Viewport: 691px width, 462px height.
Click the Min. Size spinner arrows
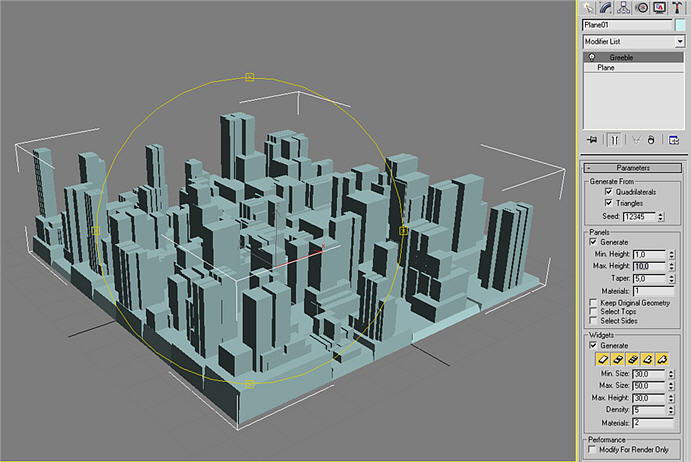[x=671, y=374]
